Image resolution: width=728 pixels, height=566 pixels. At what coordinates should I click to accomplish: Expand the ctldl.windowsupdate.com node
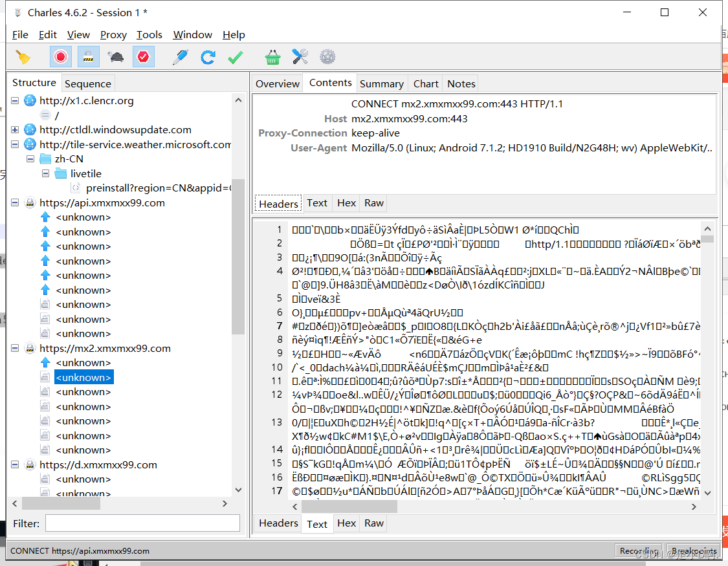[x=15, y=129]
